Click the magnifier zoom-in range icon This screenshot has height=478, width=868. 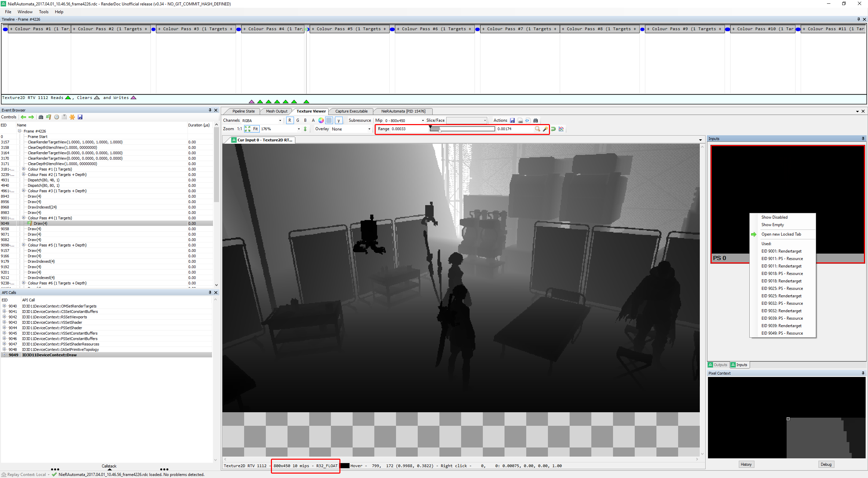pyautogui.click(x=537, y=129)
